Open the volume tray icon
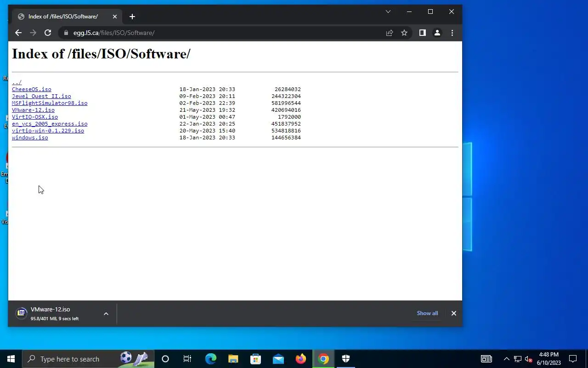The width and height of the screenshot is (588, 368). coord(528,359)
